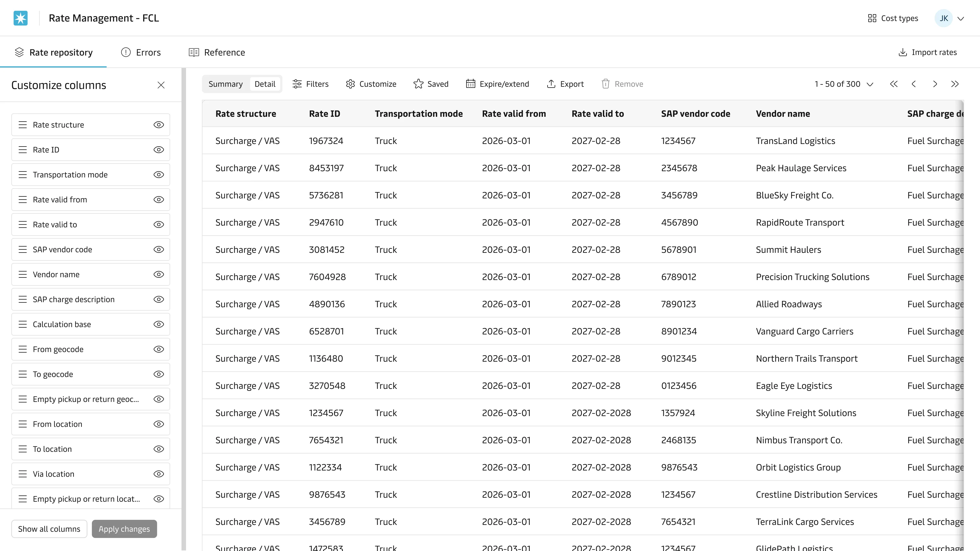Click Customize columns panel scrollbar

(184, 309)
